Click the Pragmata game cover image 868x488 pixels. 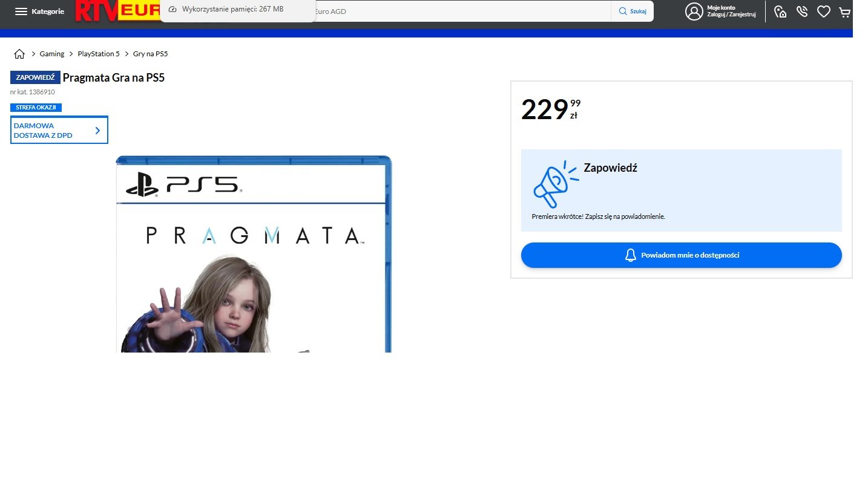point(254,254)
